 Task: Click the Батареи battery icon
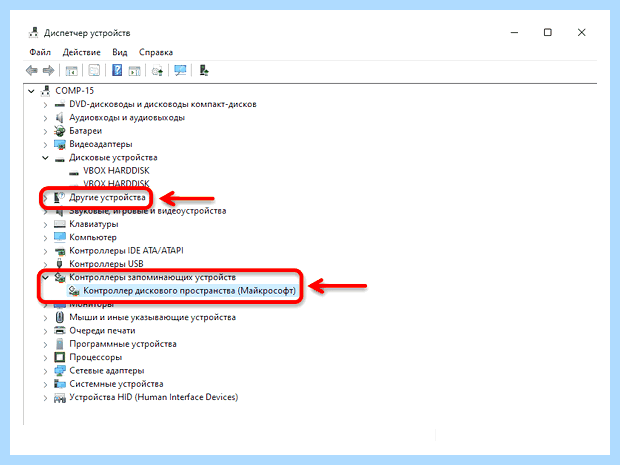click(60, 131)
